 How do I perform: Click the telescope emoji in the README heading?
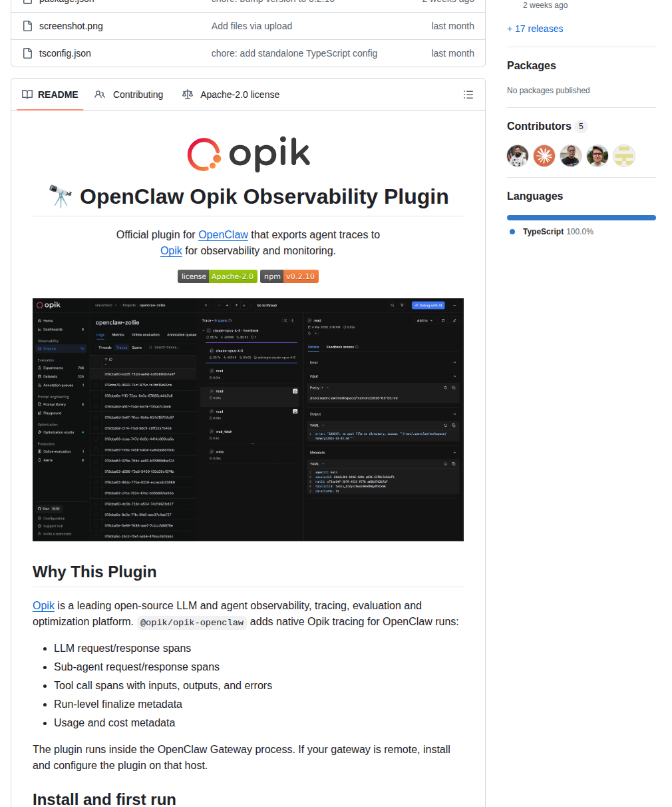[x=61, y=196]
